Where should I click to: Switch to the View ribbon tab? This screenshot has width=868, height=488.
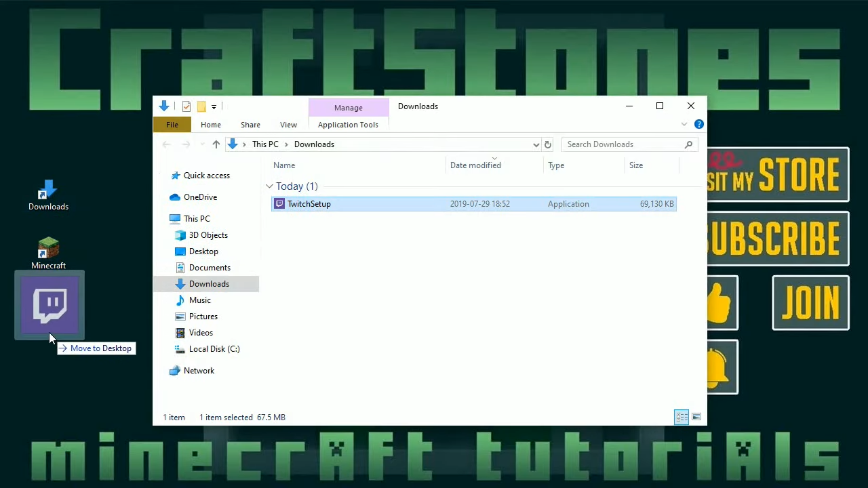point(288,125)
